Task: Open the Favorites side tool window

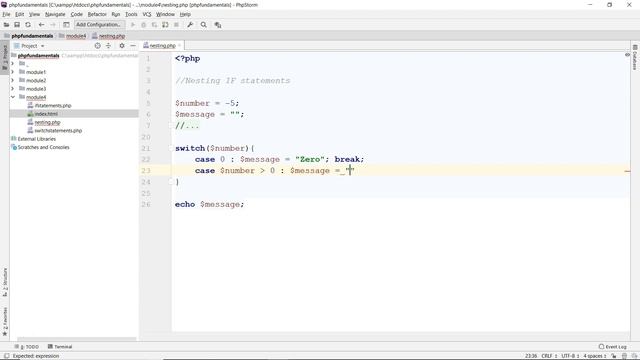Action: pyautogui.click(x=5, y=322)
